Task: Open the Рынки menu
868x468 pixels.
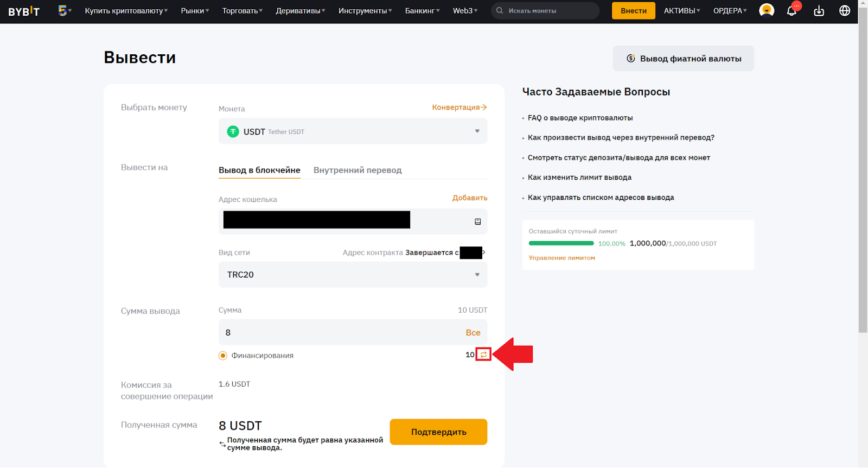Action: point(195,10)
